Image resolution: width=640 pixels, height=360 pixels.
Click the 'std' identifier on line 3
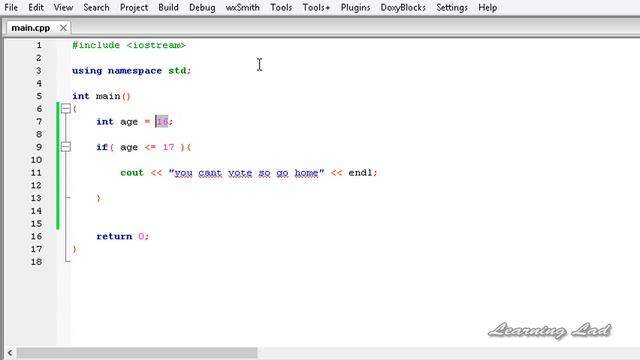(x=177, y=71)
